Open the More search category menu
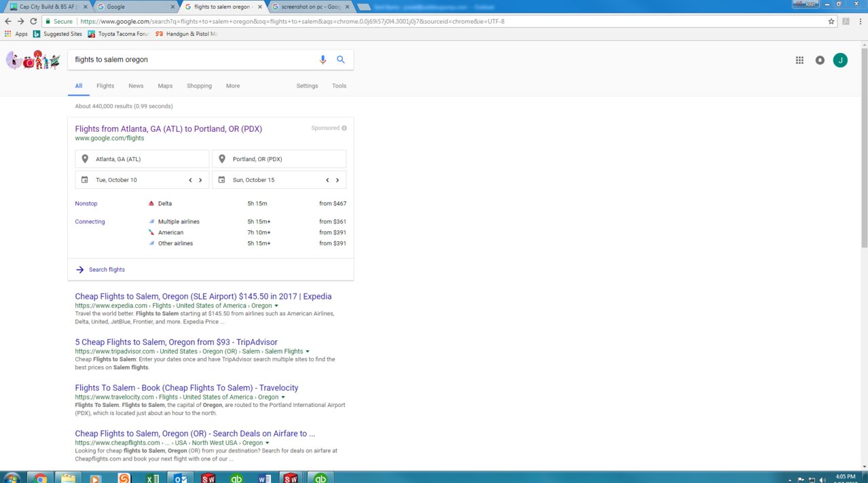868x483 pixels. pos(233,86)
